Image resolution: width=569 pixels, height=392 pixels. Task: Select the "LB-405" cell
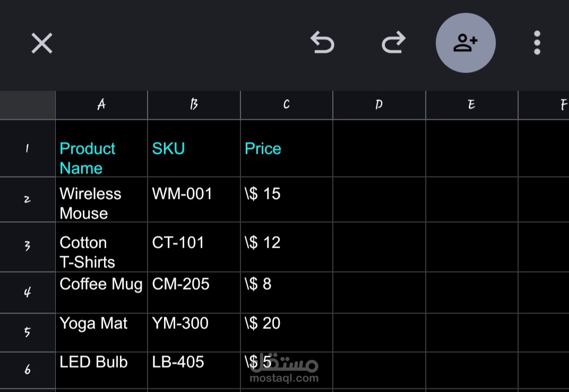tap(194, 370)
